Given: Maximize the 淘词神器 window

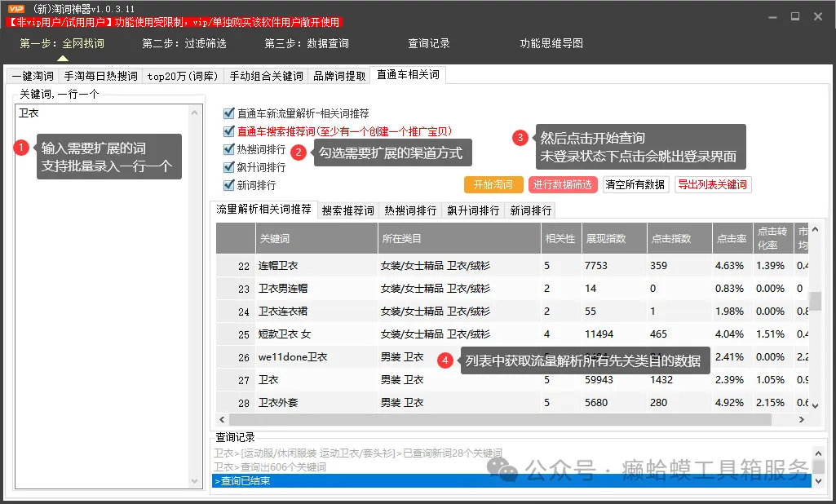Looking at the screenshot, I should 795,16.
